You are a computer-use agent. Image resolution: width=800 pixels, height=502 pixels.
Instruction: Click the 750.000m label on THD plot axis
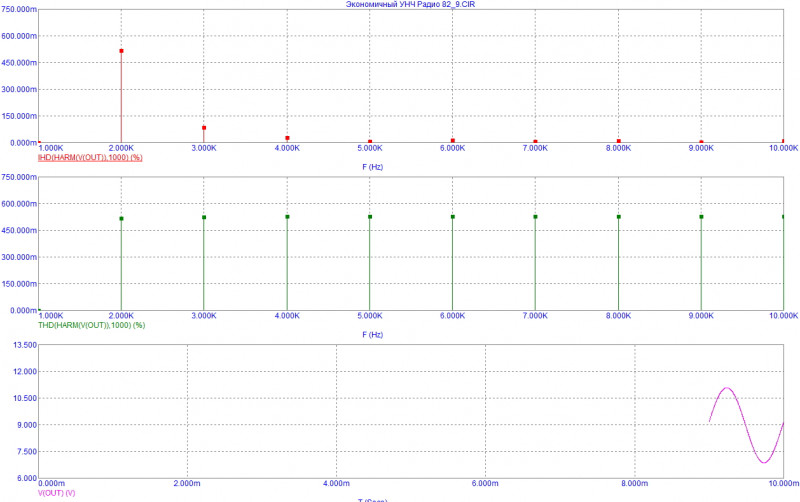[x=19, y=177]
